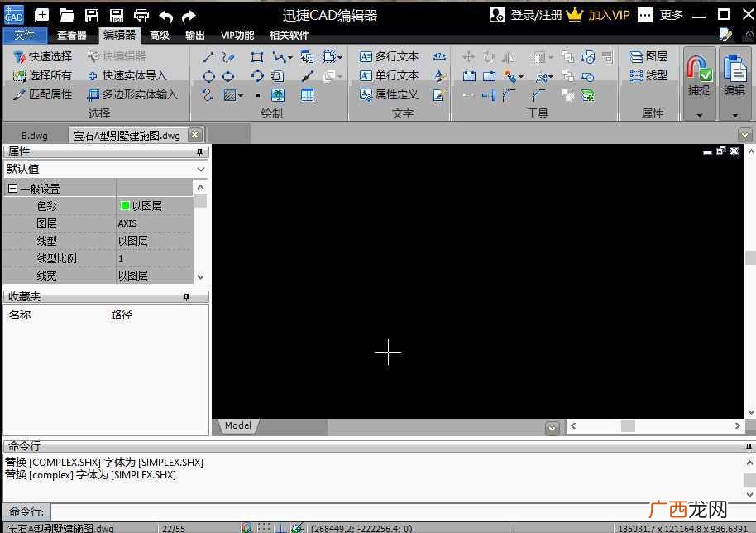The image size is (756, 533).
Task: Open the hatch tool dropdown arrow
Action: coord(240,96)
